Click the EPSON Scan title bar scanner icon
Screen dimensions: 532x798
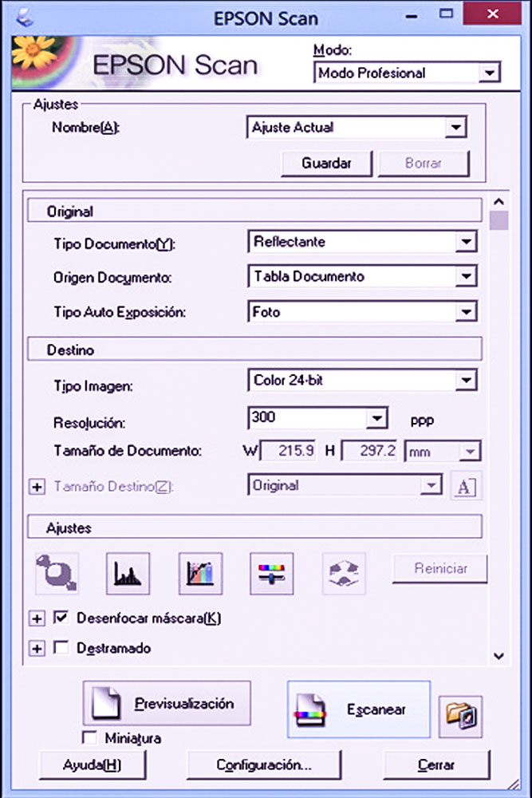pyautogui.click(x=25, y=18)
